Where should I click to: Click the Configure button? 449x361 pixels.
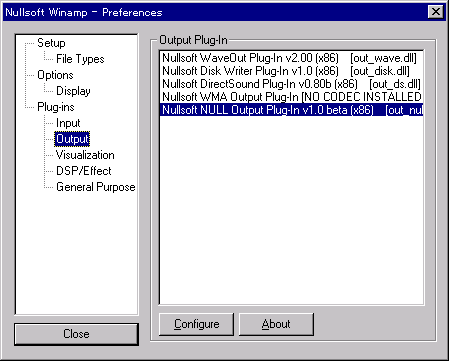pos(197,324)
